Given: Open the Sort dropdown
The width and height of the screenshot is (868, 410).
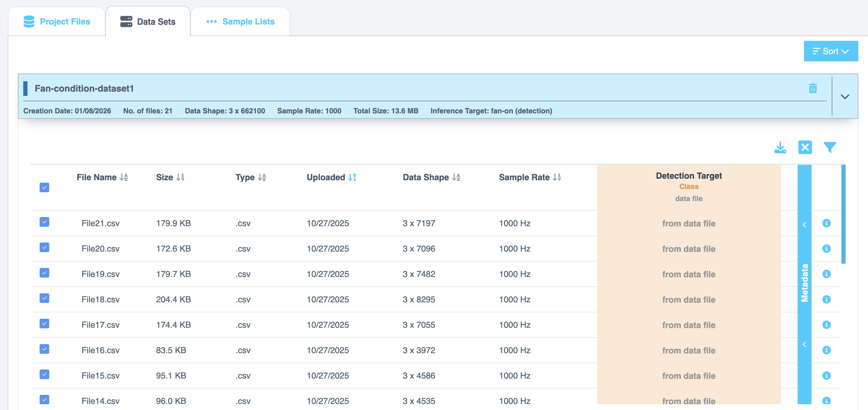Looking at the screenshot, I should [x=831, y=51].
